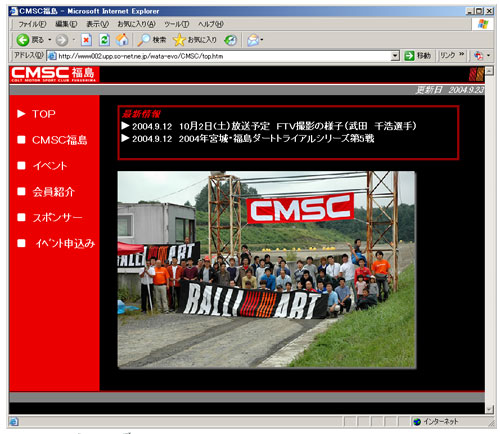The height and width of the screenshot is (434, 500).
Task: Open the ヘルプ(H) menu
Action: point(211,24)
